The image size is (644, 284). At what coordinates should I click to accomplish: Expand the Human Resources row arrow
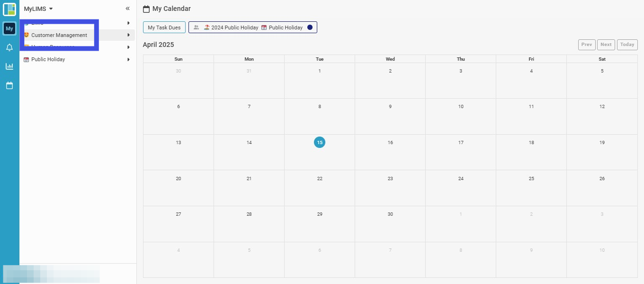point(128,47)
